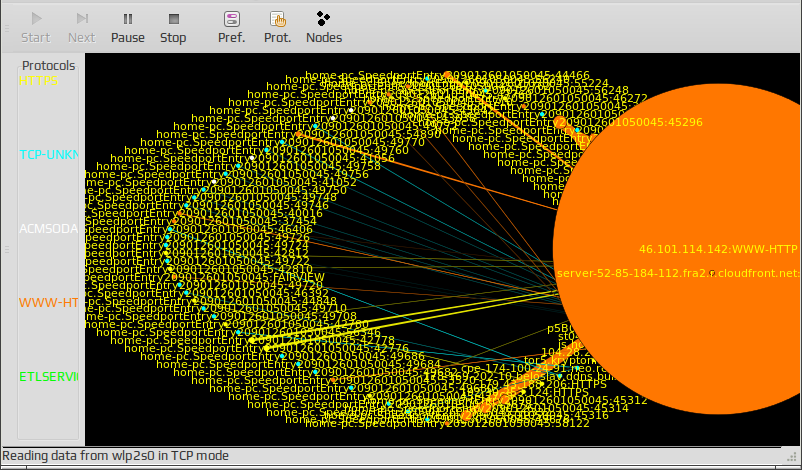Click the node label ending in :38122

448,423
